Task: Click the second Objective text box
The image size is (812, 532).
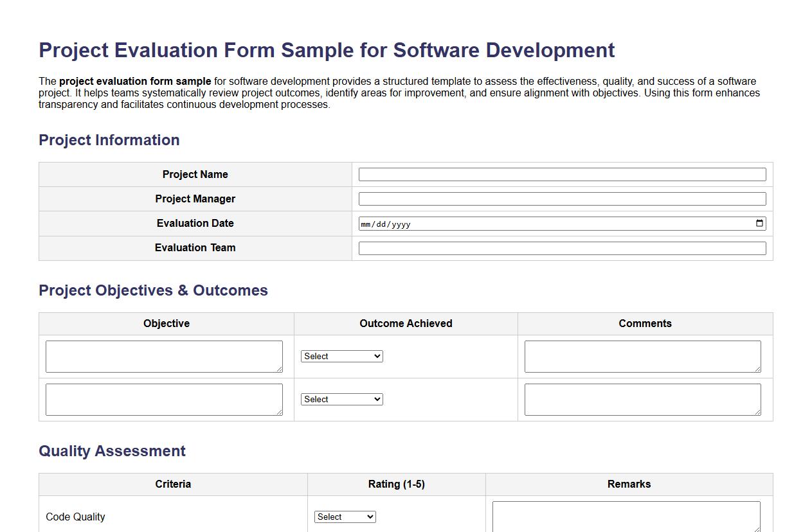Action: [x=163, y=398]
